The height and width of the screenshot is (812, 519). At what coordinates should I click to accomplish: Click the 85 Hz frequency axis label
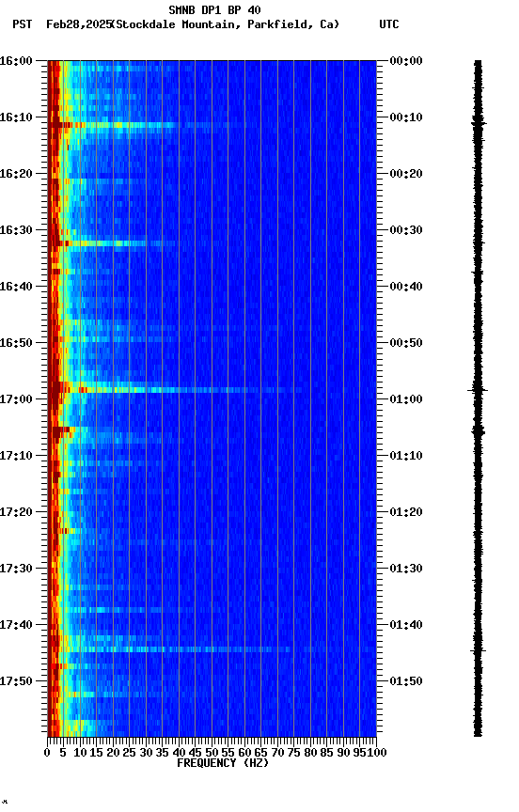[326, 753]
